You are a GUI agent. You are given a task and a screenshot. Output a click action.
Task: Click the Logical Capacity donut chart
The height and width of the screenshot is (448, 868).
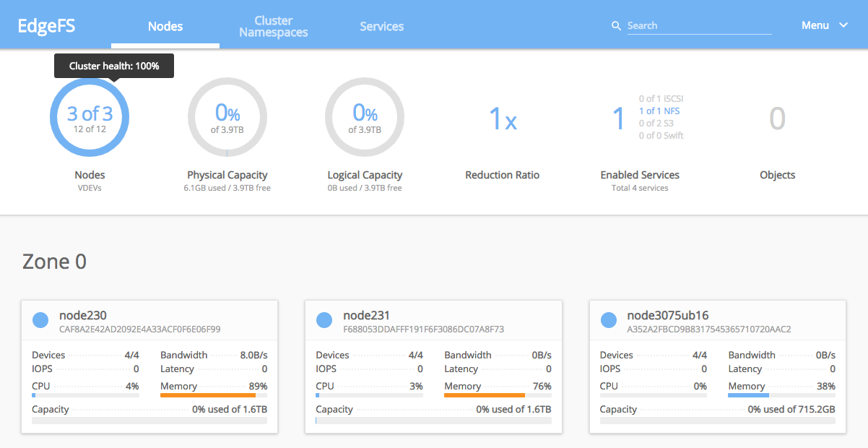(x=365, y=117)
